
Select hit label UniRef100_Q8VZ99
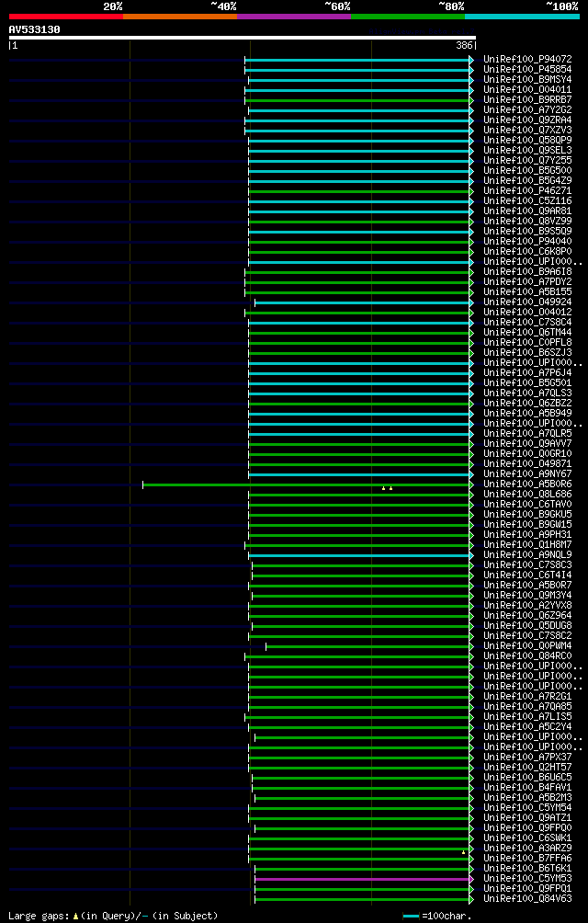pos(527,222)
